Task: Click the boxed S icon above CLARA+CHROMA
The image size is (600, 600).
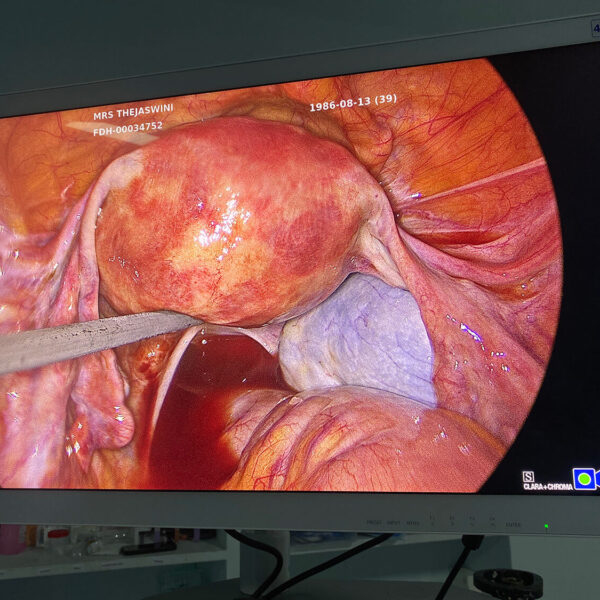Action: coord(529,477)
